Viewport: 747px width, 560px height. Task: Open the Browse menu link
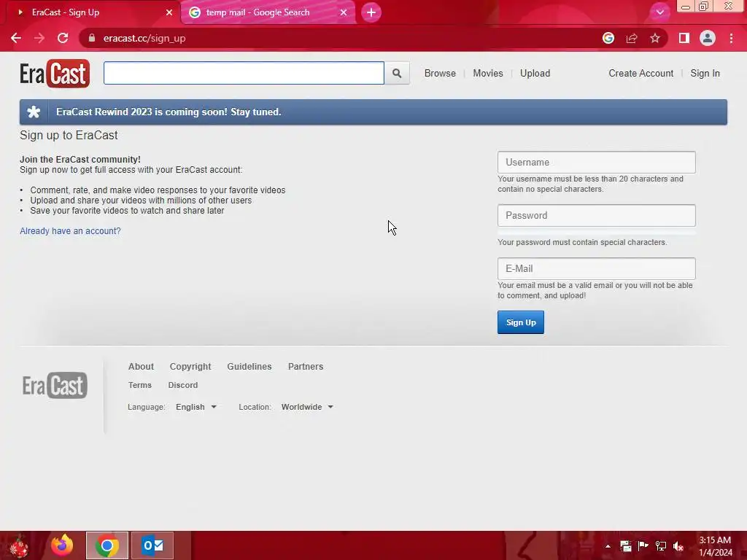click(x=440, y=74)
